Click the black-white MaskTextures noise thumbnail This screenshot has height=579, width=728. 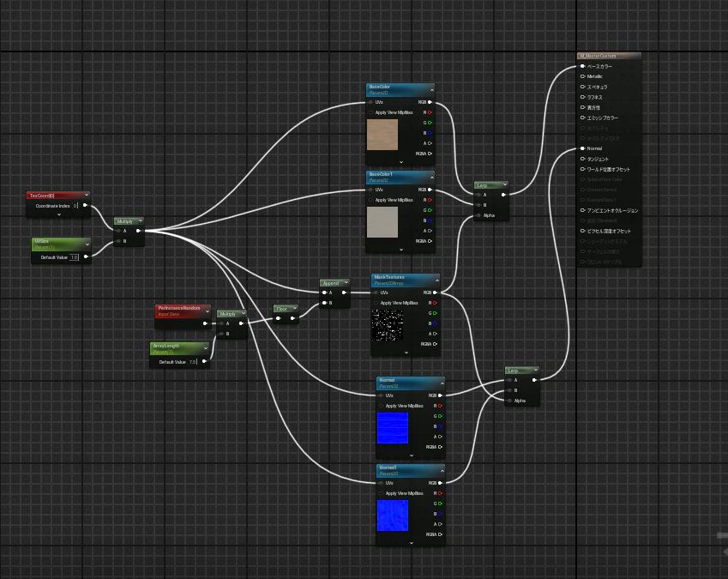coord(388,325)
